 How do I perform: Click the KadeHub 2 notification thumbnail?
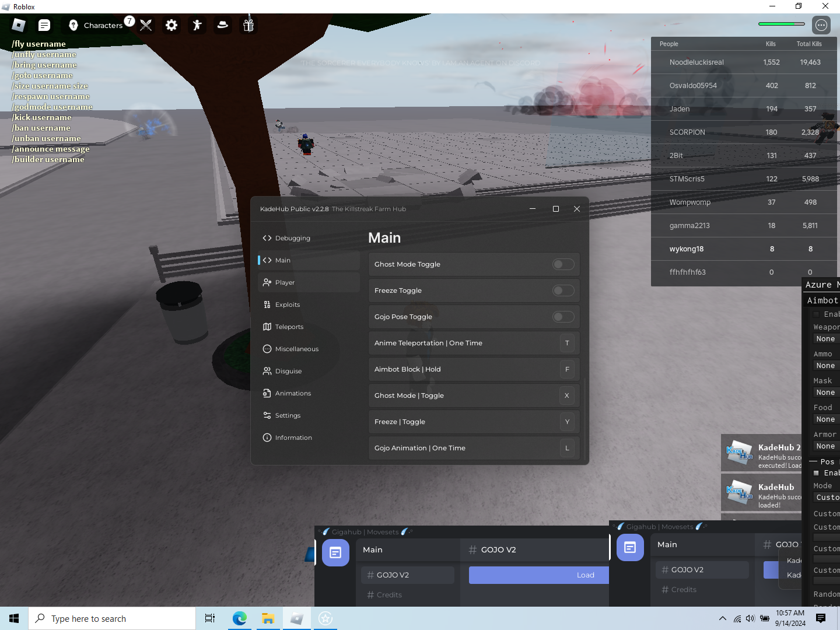pos(740,453)
